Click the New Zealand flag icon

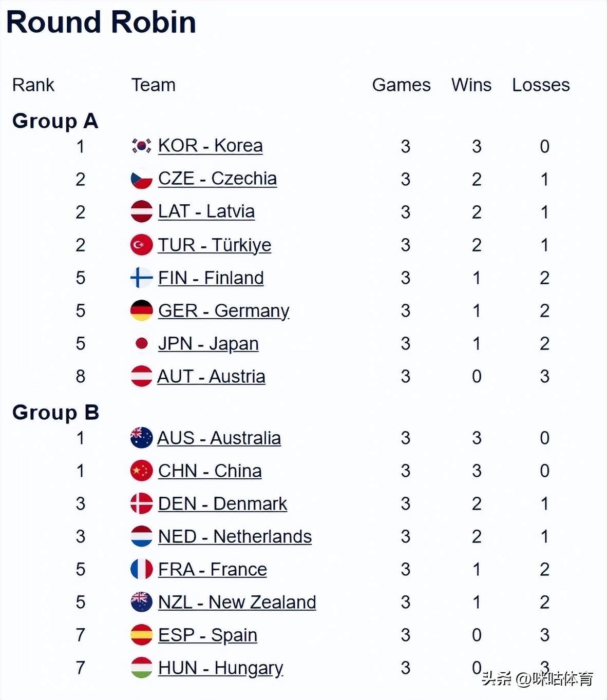(141, 602)
